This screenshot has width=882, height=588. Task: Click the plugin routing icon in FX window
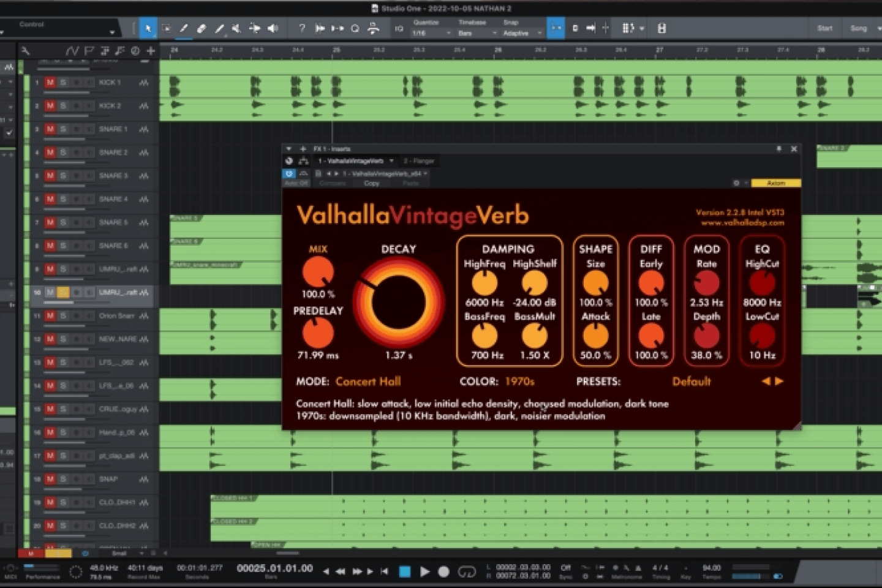303,161
